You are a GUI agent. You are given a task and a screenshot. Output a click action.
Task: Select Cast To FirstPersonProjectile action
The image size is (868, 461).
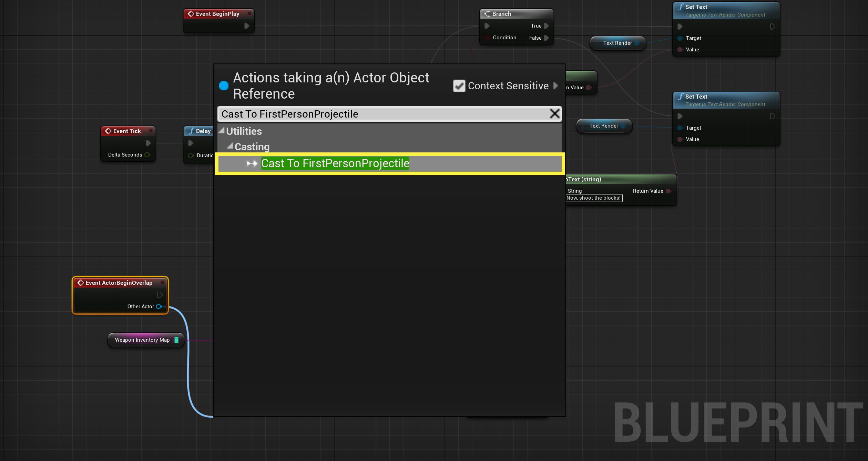pyautogui.click(x=335, y=163)
